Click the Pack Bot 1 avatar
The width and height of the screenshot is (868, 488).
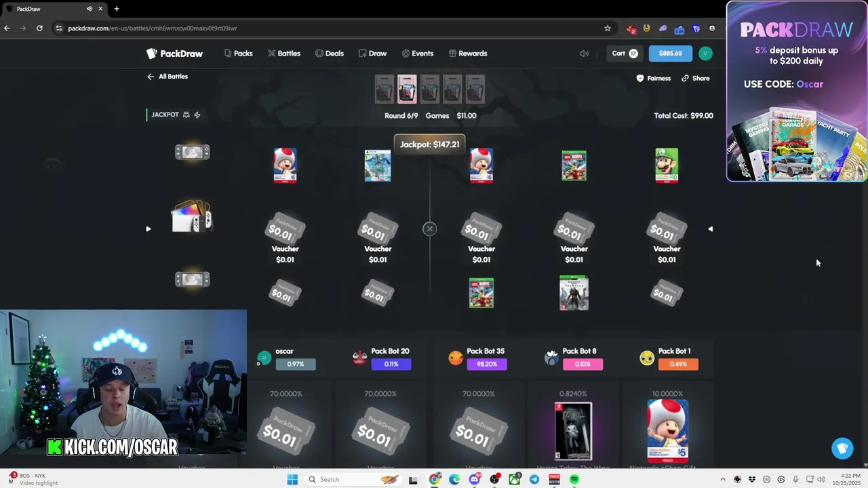(x=646, y=357)
